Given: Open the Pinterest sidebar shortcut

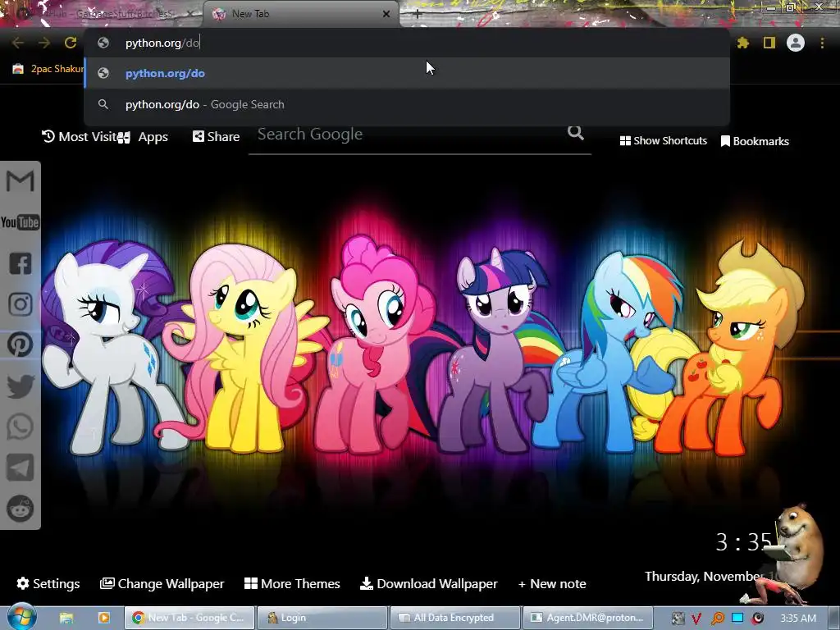Looking at the screenshot, I should point(20,345).
